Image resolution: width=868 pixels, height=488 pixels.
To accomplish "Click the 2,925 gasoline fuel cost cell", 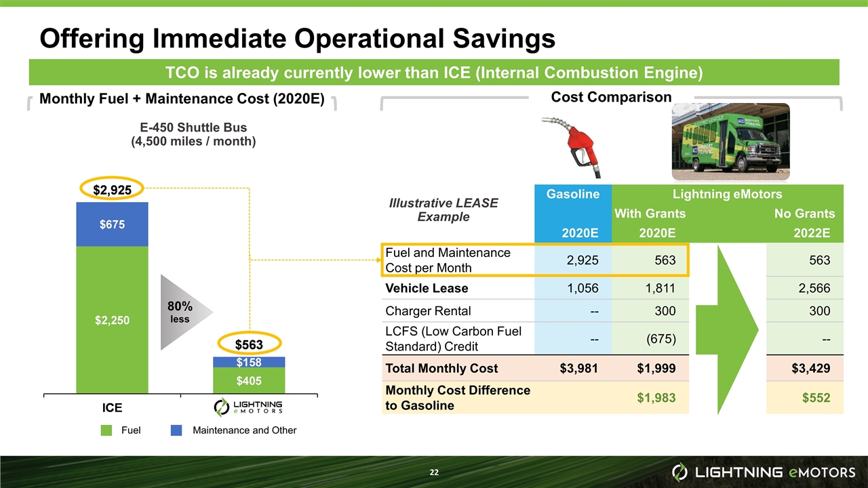I will tap(582, 260).
